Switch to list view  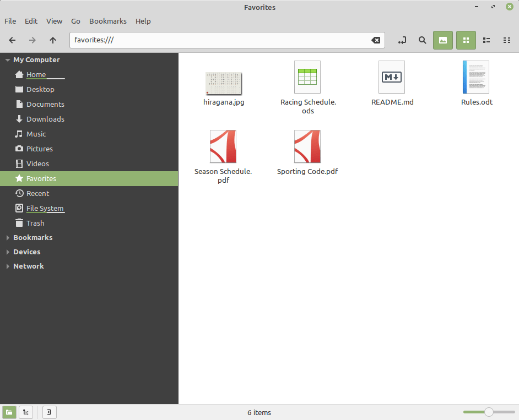pos(486,40)
